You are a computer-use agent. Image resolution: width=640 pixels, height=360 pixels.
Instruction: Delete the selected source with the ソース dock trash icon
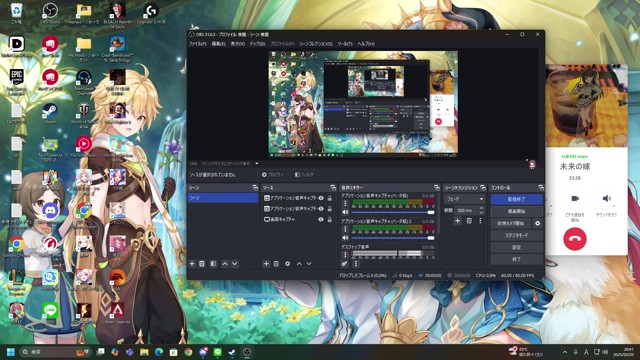pos(276,264)
